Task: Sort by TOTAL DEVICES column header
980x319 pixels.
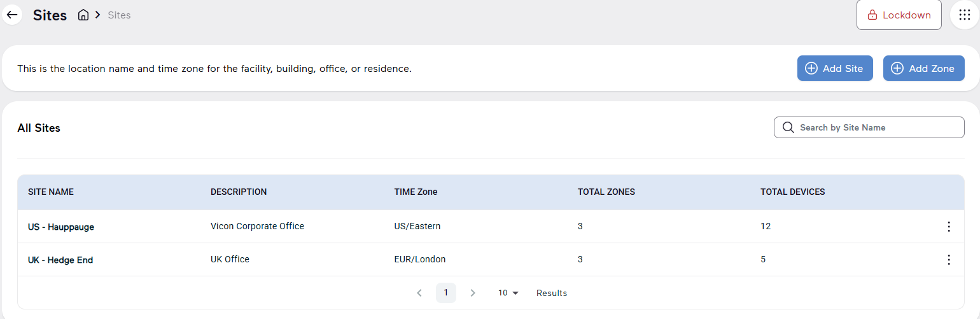Action: [x=793, y=192]
